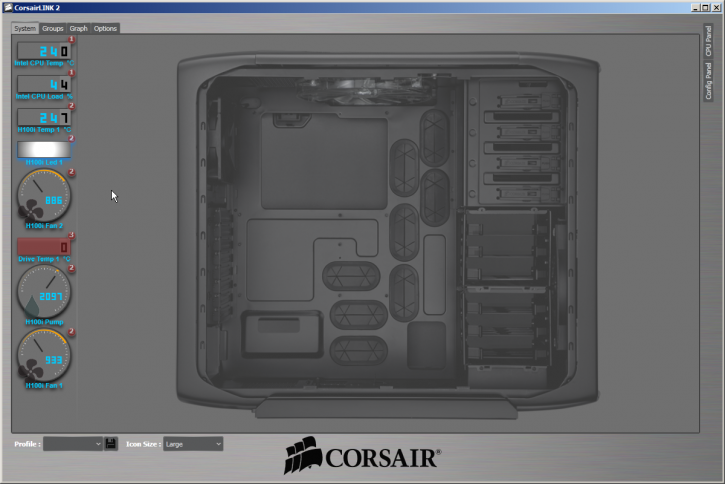This screenshot has height=484, width=725.
Task: Open the Groups tab
Action: coord(53,29)
